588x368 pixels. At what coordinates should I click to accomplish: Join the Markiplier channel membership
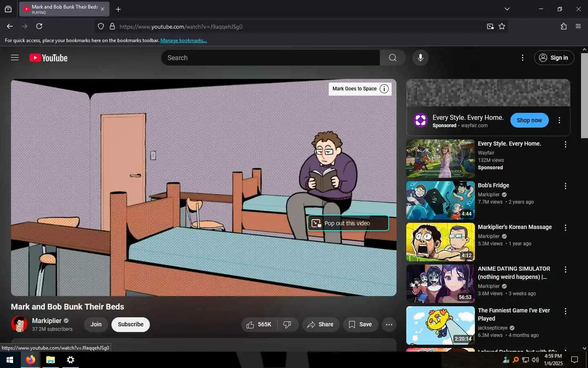click(96, 325)
